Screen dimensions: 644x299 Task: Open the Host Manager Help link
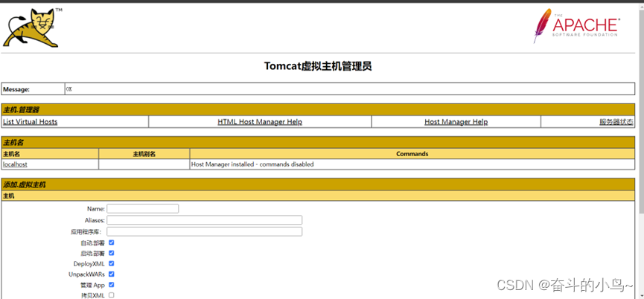[x=456, y=122]
